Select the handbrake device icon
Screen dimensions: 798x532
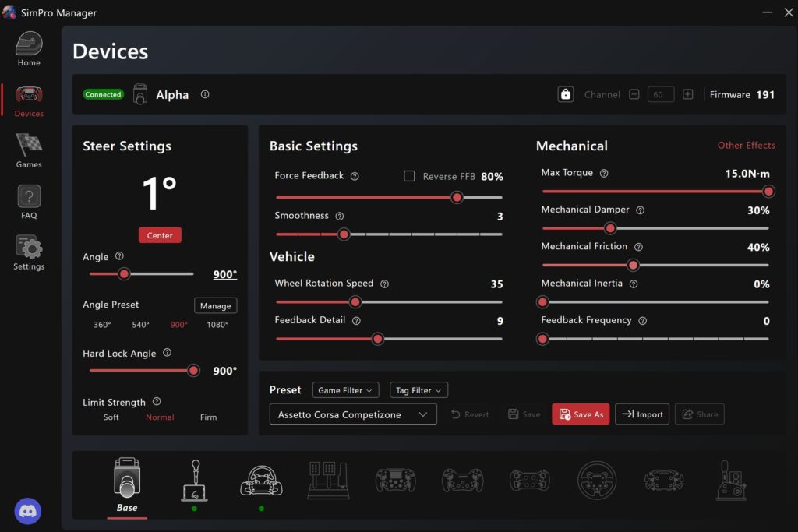(194, 480)
